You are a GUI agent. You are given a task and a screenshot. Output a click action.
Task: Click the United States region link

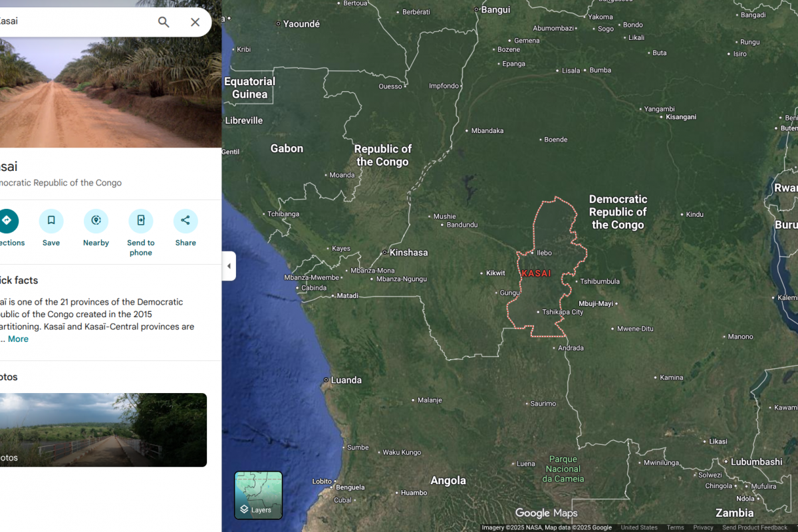(x=638, y=527)
